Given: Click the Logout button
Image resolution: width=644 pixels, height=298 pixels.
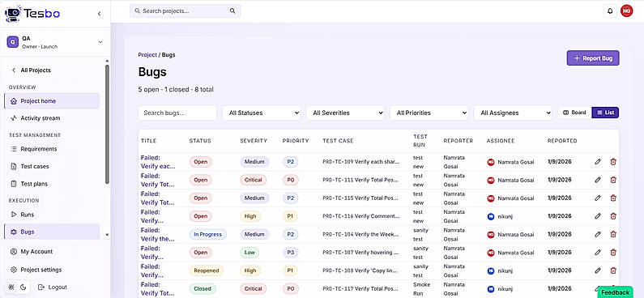Looking at the screenshot, I should (52, 287).
